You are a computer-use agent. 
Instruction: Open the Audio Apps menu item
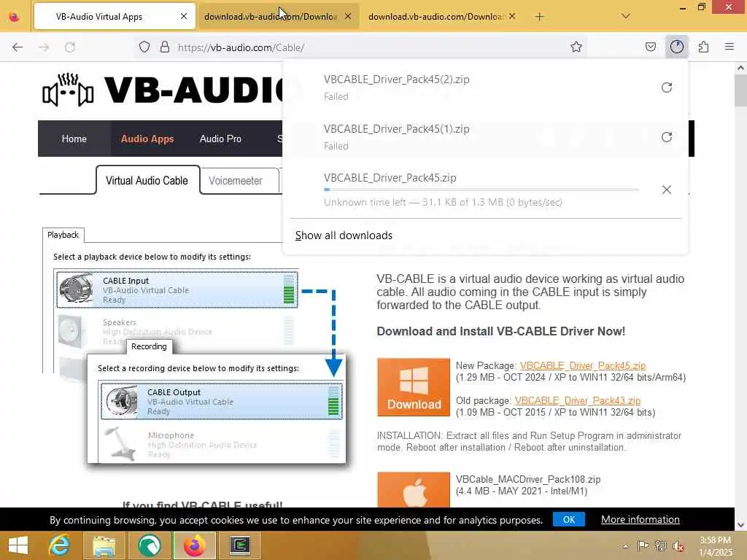point(147,139)
